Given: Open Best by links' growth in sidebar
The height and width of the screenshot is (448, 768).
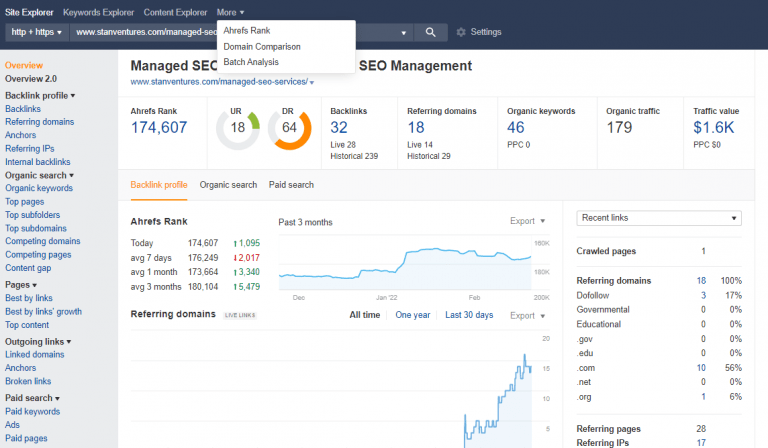Looking at the screenshot, I should (x=43, y=311).
